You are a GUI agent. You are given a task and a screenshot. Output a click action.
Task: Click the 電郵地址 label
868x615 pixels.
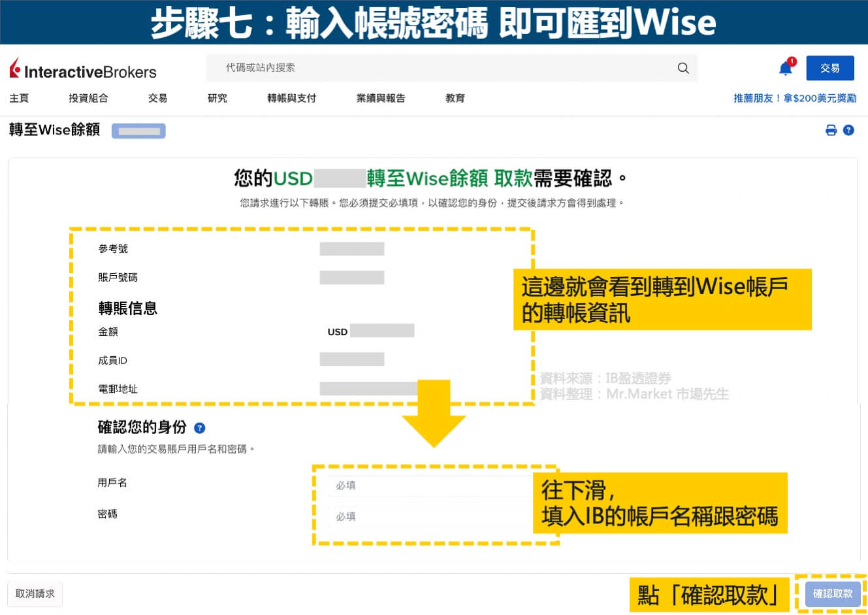(x=118, y=389)
